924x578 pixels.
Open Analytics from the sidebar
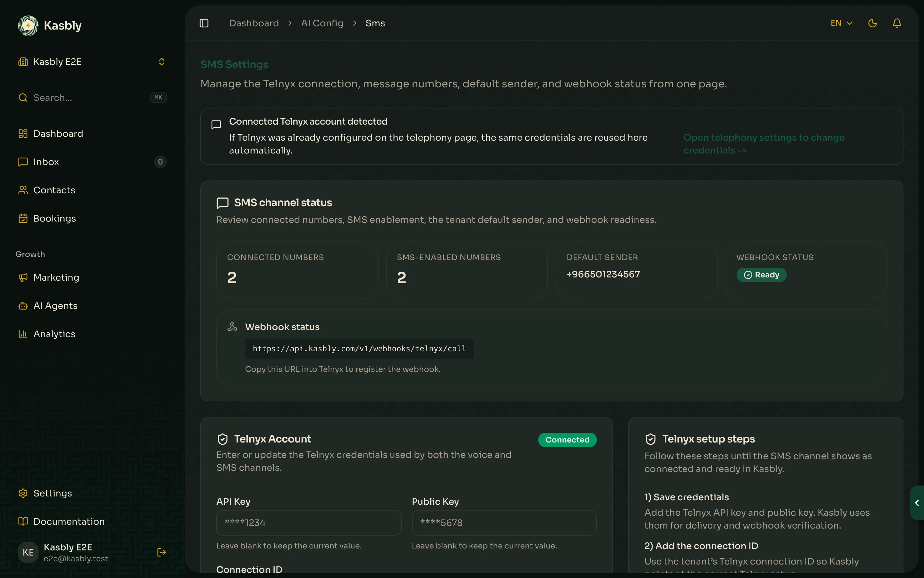pos(92,334)
